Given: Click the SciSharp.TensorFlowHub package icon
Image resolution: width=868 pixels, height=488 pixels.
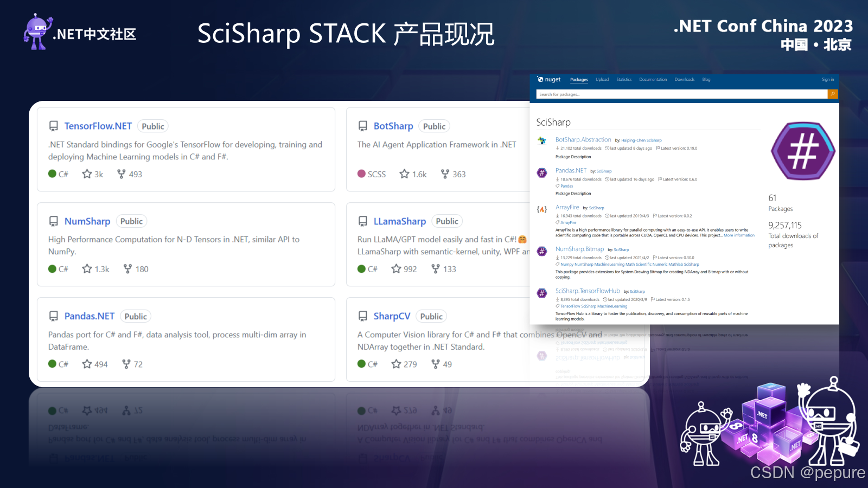Looking at the screenshot, I should (x=542, y=293).
